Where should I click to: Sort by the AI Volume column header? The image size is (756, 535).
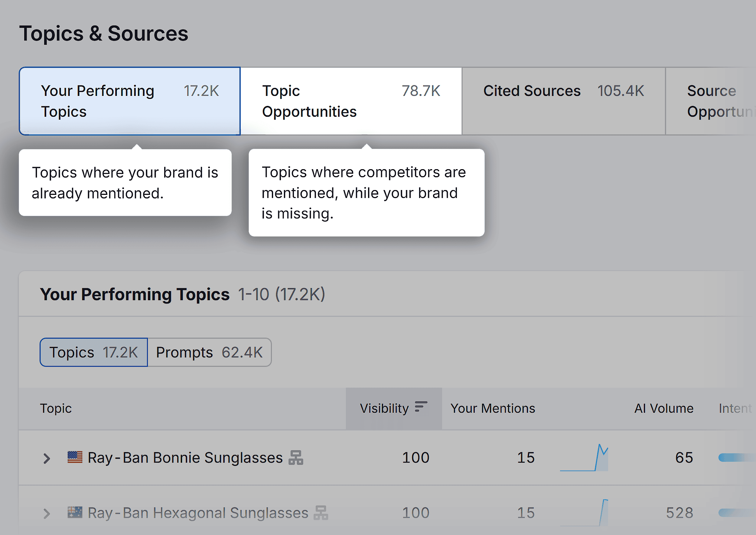point(663,408)
